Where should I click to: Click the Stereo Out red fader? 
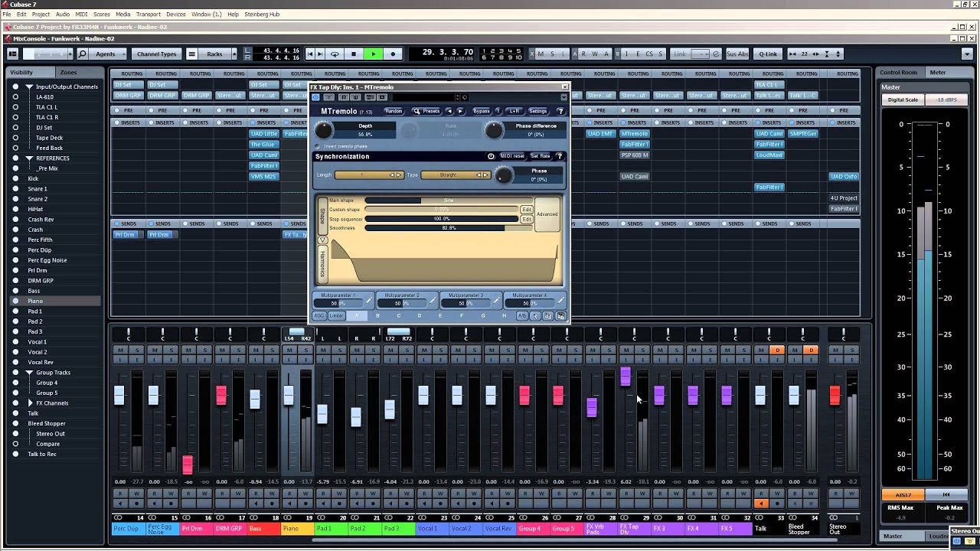click(835, 395)
